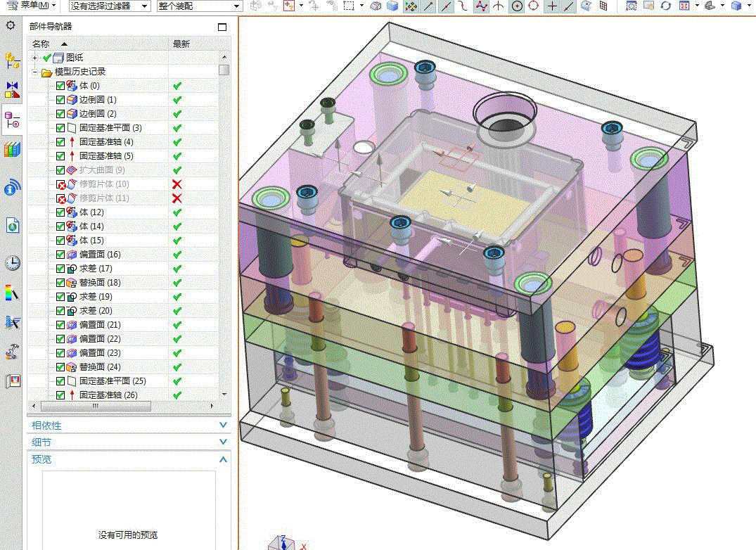This screenshot has width=756, height=550.
Task: Open the Roles sidebar tab
Action: (13, 381)
